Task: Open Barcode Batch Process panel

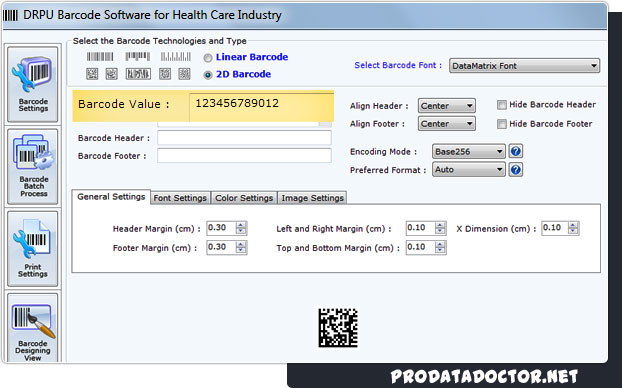Action: [x=33, y=167]
